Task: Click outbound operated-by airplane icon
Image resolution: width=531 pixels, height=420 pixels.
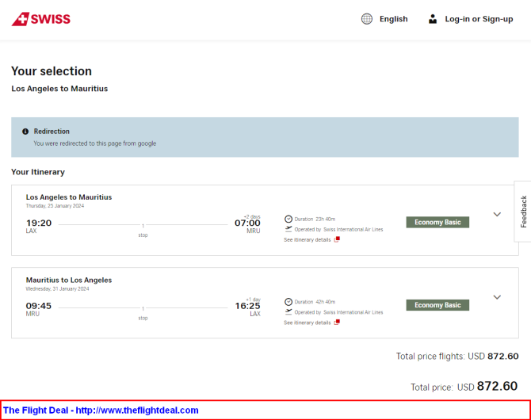Action: (288, 229)
